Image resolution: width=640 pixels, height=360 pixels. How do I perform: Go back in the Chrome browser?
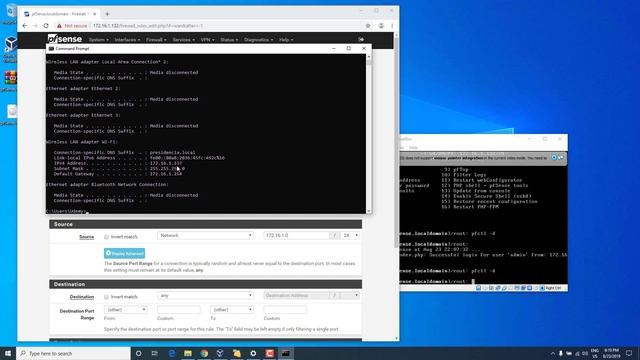click(24, 26)
